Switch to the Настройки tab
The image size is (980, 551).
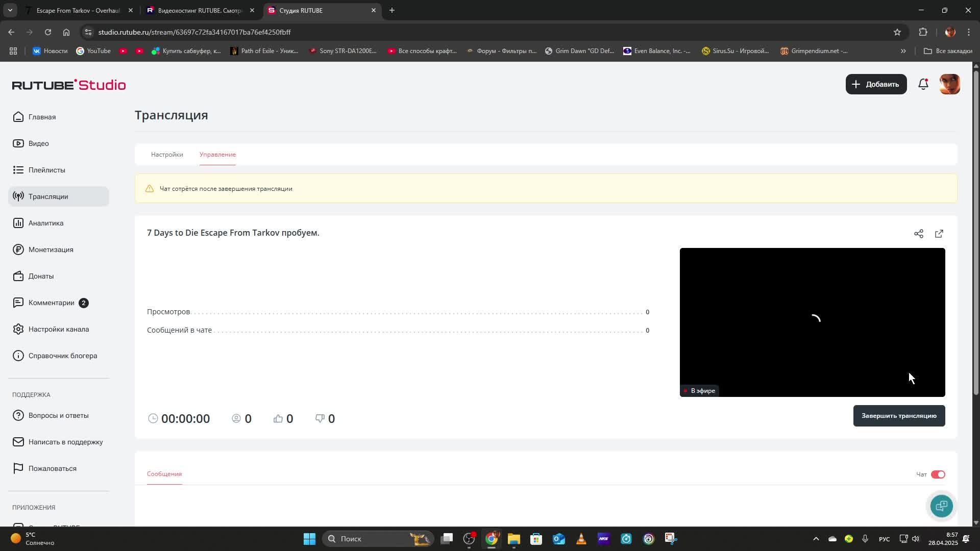coord(167,155)
